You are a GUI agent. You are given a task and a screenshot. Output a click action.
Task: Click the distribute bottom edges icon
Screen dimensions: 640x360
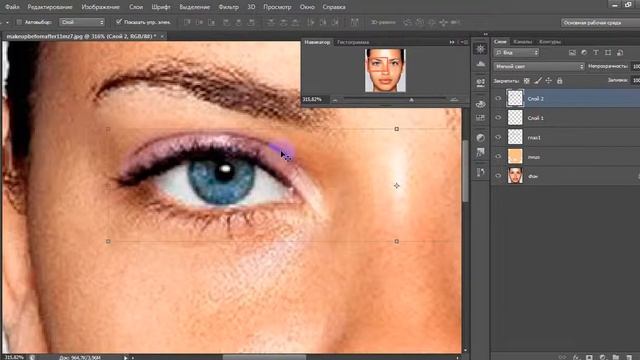tap(295, 22)
